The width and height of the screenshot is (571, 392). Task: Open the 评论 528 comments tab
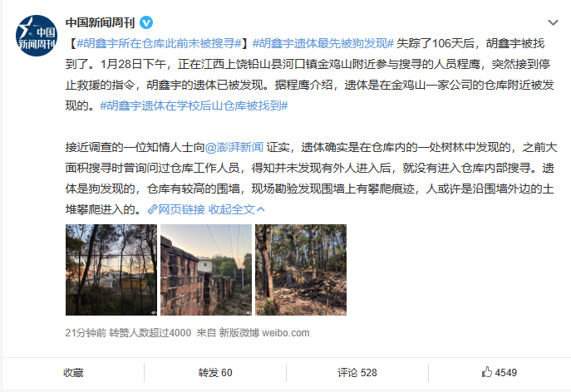357,373
